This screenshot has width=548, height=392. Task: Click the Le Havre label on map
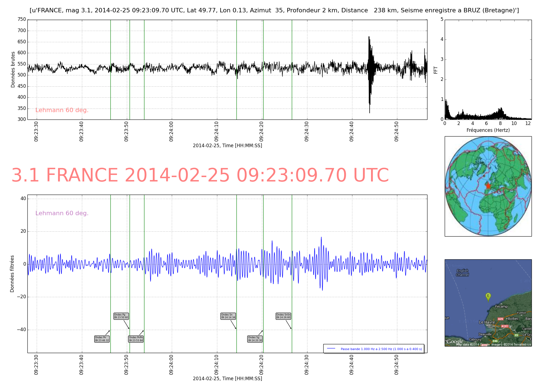(x=487, y=322)
